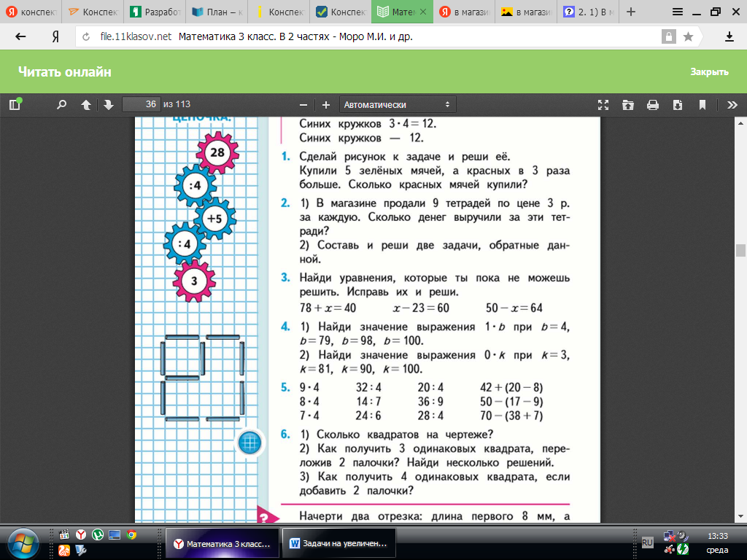Zoom in with the plus button
Image resolution: width=747 pixels, height=560 pixels.
tap(326, 104)
